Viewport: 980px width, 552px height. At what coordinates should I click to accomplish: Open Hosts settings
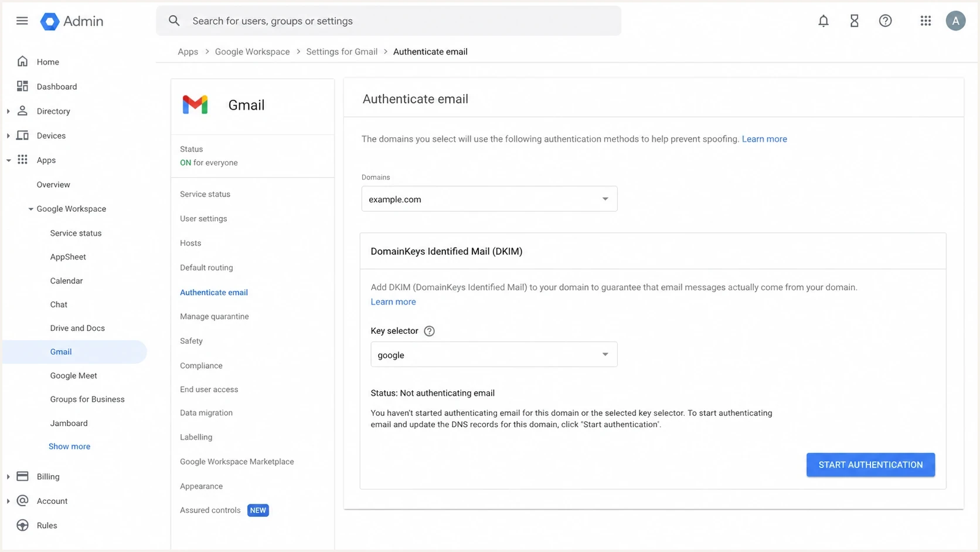(190, 243)
